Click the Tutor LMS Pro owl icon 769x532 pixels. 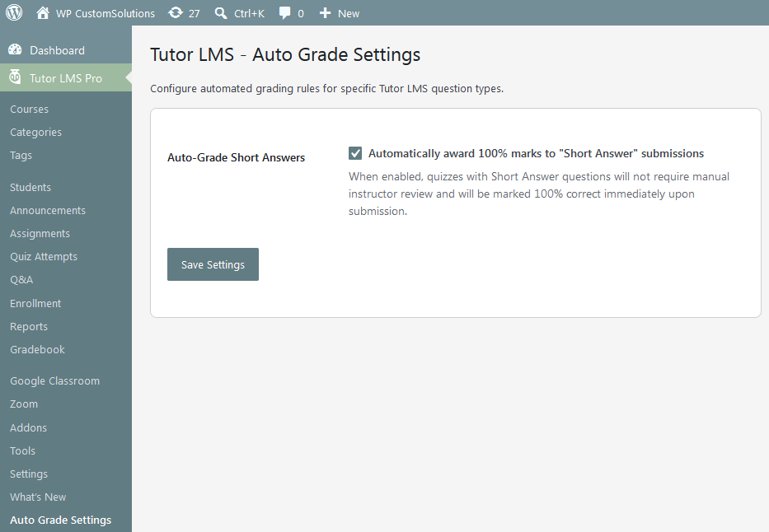click(15, 77)
